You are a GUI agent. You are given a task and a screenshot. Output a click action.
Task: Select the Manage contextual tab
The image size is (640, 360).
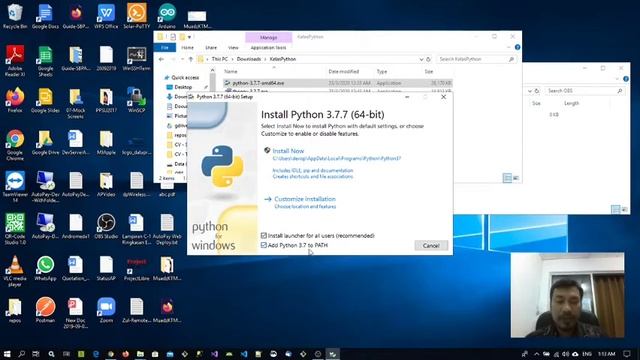pyautogui.click(x=268, y=37)
